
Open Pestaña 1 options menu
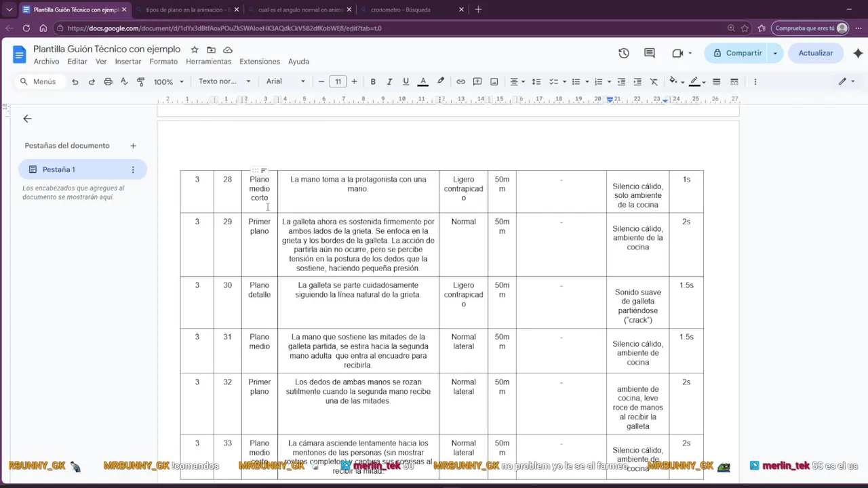pos(133,169)
